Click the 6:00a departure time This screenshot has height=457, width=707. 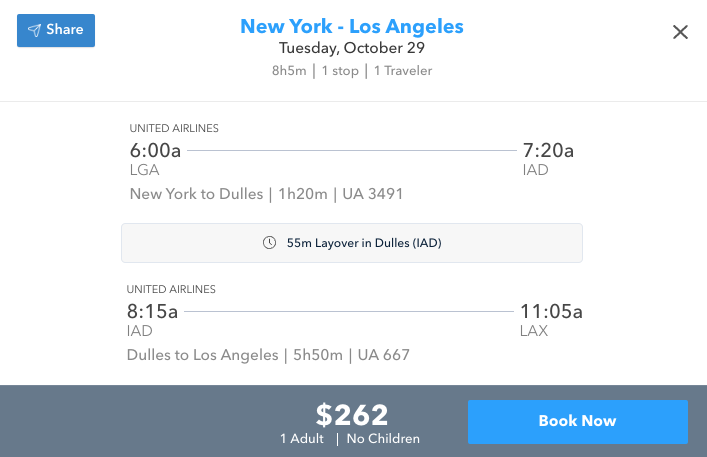(155, 151)
